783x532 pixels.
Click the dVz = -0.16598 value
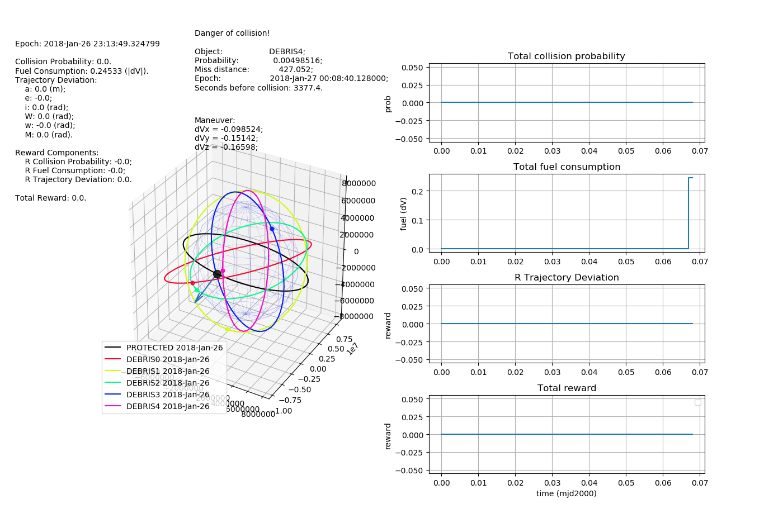pyautogui.click(x=226, y=147)
